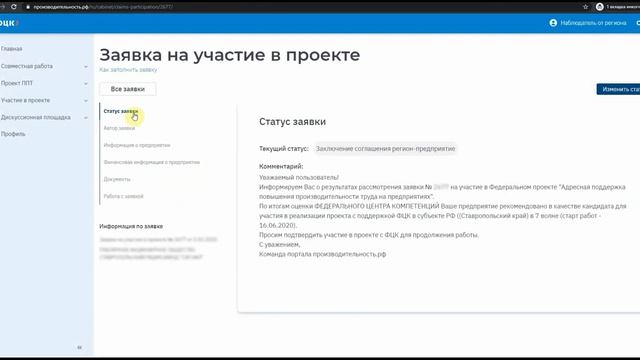Click the page title Заявка на участие в проекте
This screenshot has width=640, height=360.
click(230, 55)
